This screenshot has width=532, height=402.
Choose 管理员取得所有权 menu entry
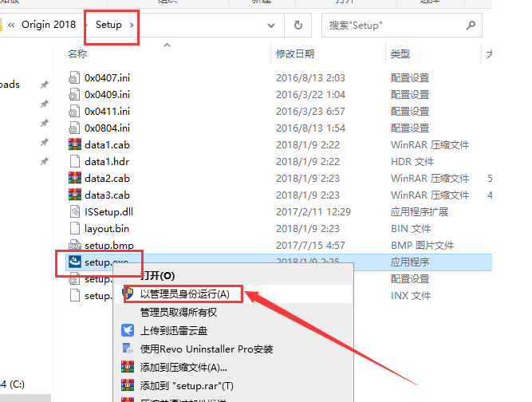[179, 313]
